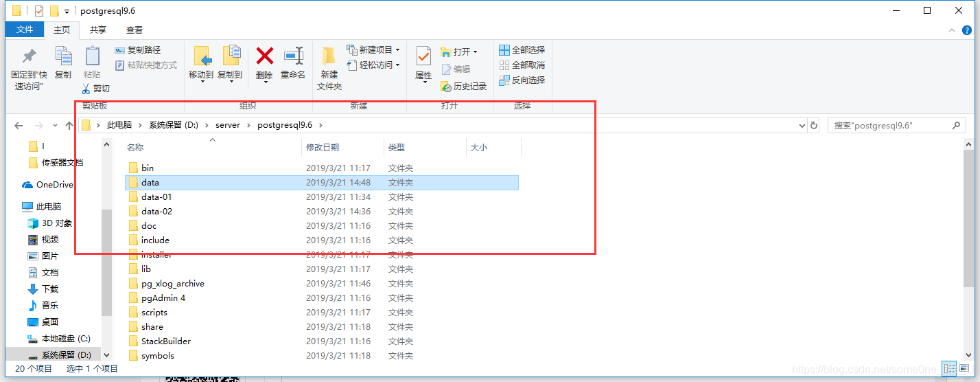
Task: Click the Cut (剪切) scissors icon
Action: click(86, 89)
